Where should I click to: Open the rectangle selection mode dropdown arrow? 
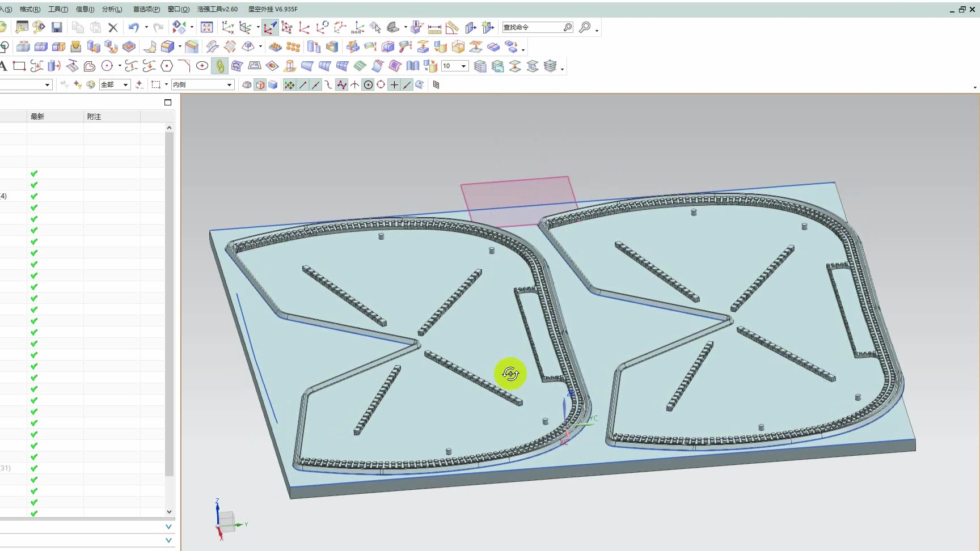(166, 84)
